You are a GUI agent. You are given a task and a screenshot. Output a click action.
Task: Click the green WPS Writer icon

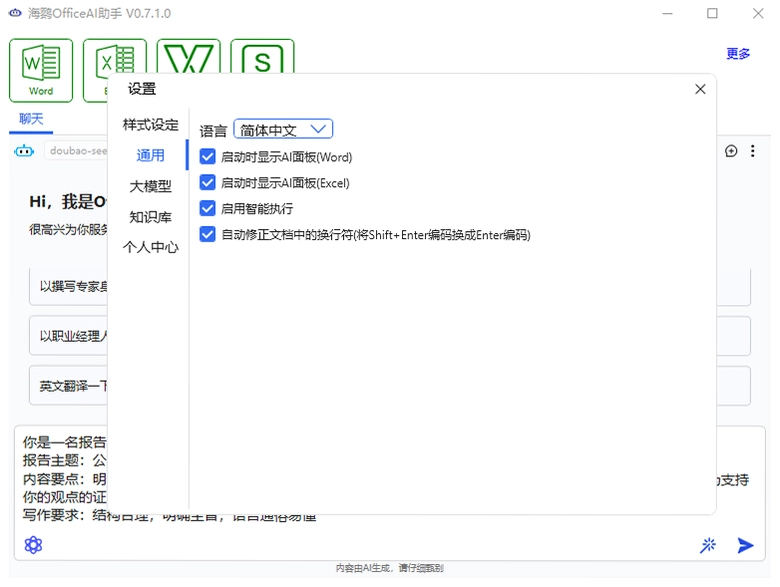point(189,57)
